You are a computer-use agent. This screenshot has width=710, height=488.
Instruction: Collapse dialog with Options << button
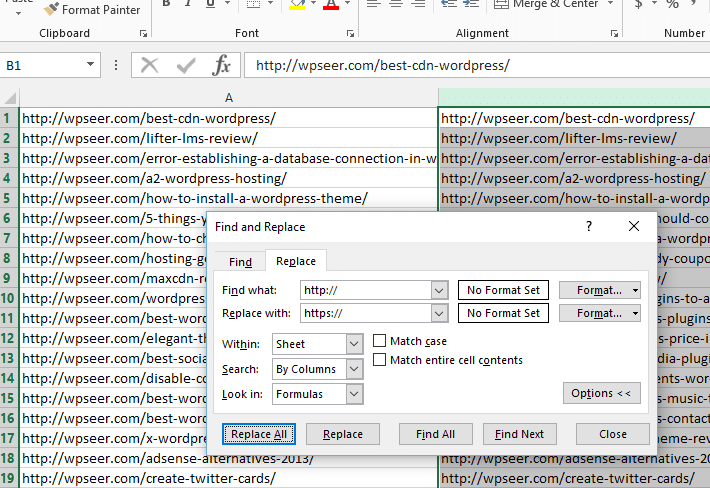(602, 393)
